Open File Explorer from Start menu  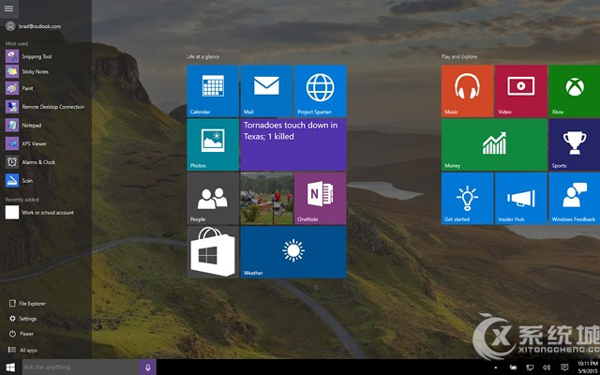tap(27, 303)
